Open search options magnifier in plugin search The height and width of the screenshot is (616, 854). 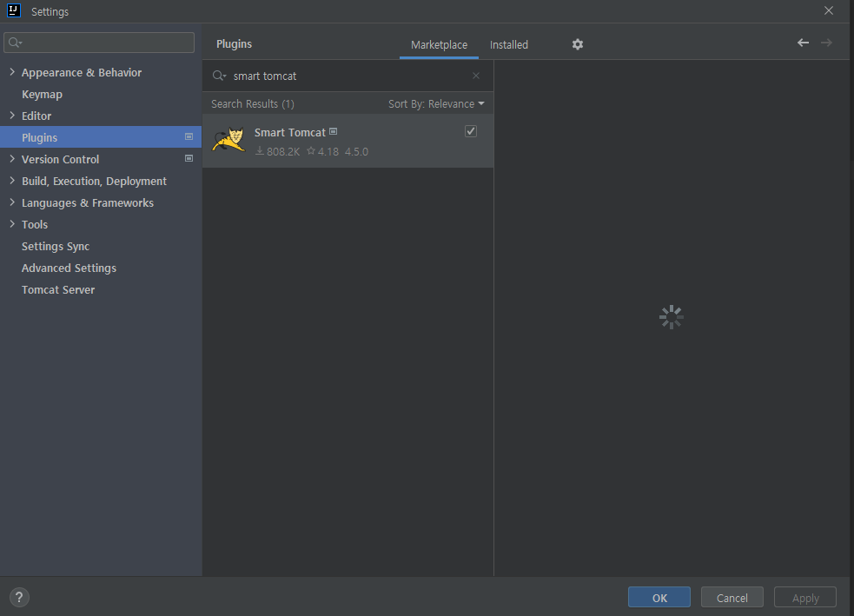click(219, 76)
